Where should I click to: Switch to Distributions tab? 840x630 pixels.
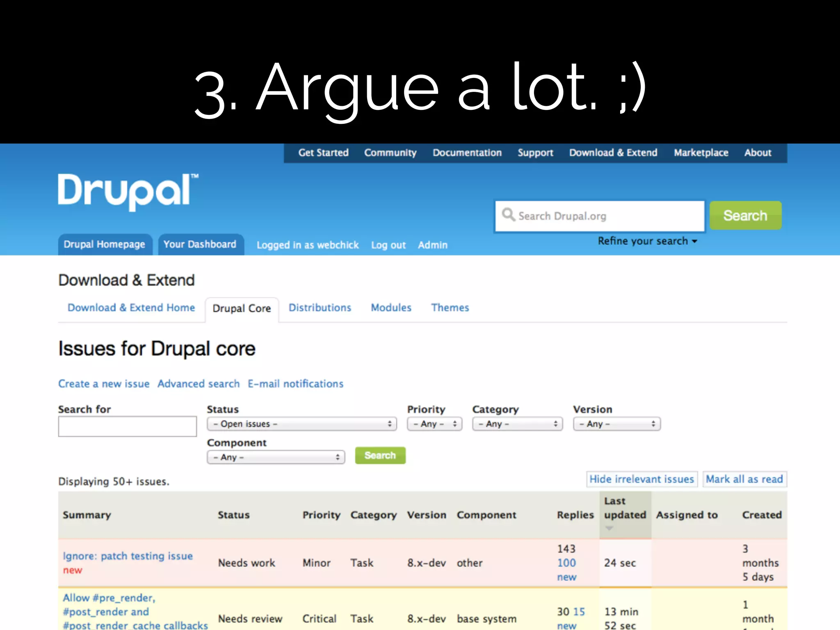tap(320, 308)
